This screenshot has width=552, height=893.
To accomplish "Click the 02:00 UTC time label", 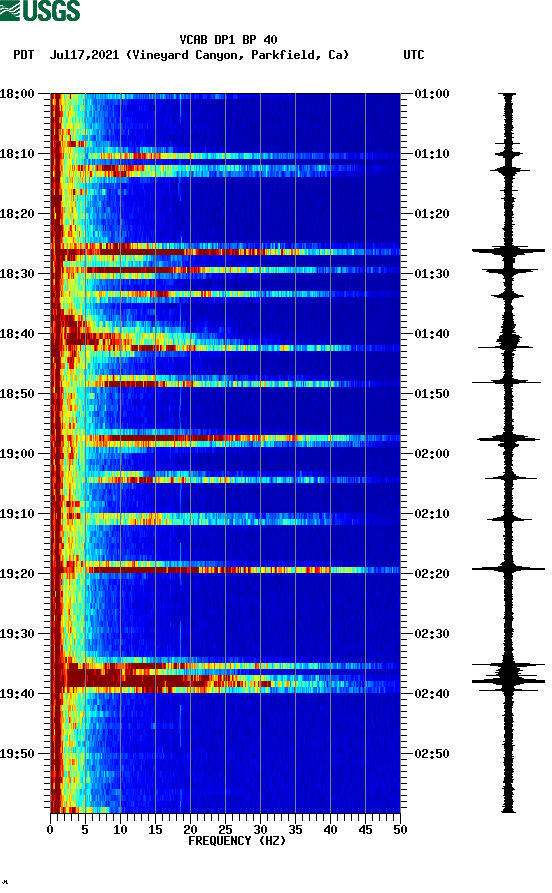I will pos(432,454).
